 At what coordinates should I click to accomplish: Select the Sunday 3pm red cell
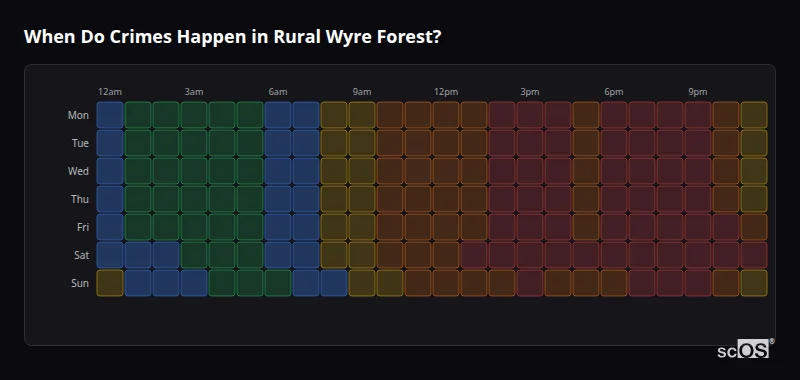pos(530,283)
